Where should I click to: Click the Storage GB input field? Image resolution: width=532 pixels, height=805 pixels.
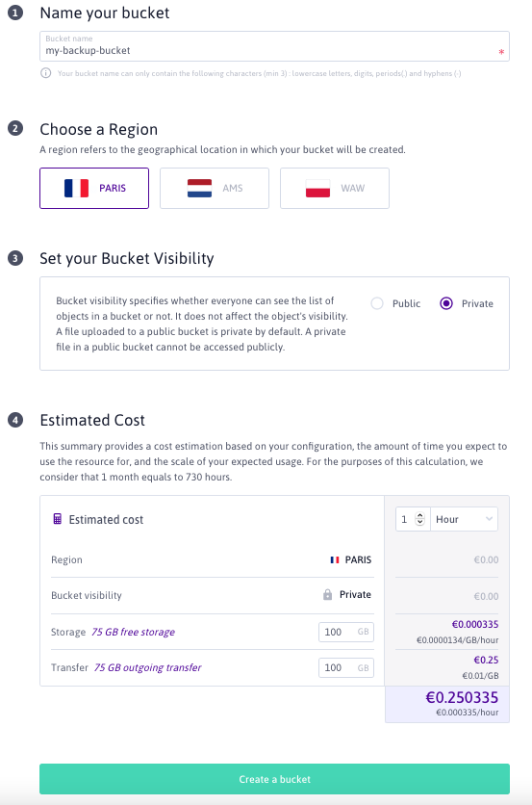point(346,632)
